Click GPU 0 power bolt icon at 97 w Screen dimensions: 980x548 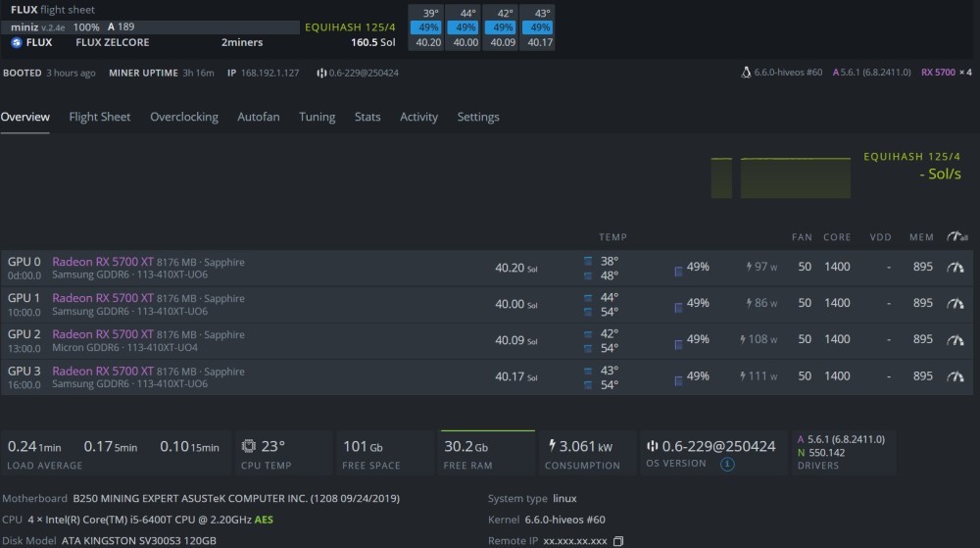point(749,267)
